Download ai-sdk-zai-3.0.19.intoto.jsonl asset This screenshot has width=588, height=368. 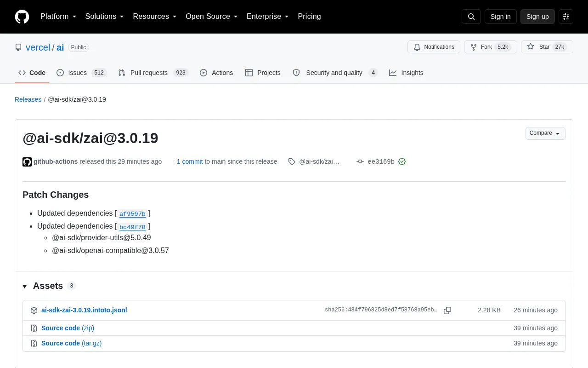click(x=84, y=310)
